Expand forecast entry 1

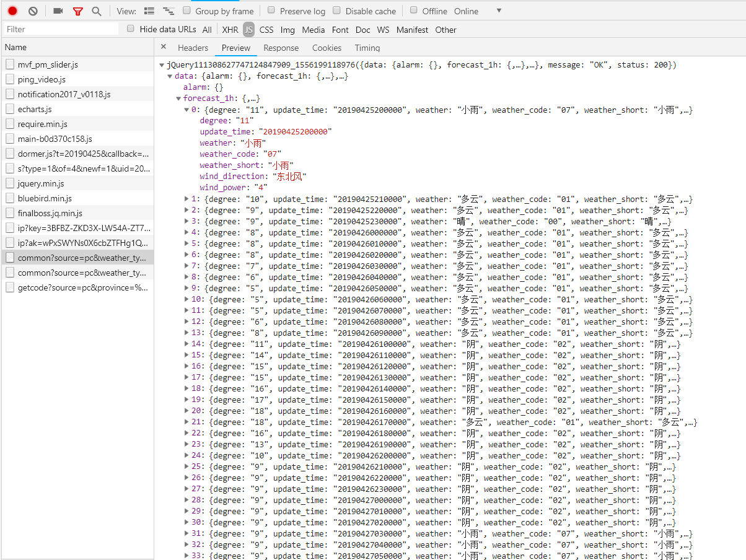pyautogui.click(x=187, y=199)
